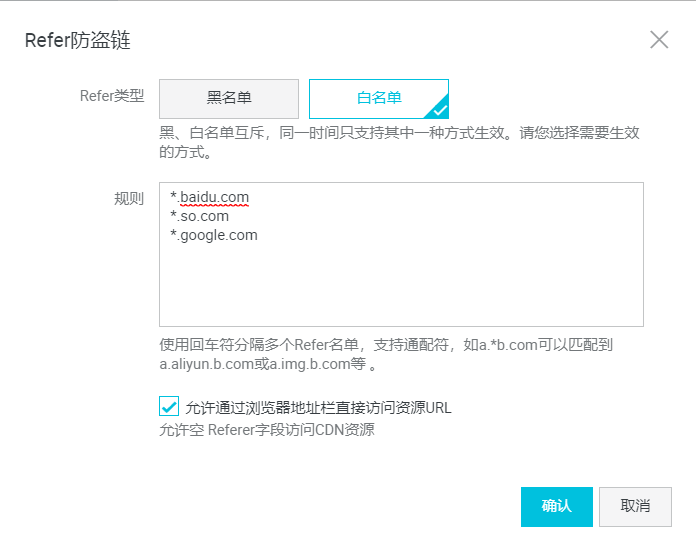Toggle the direct browser URL access checkbox

tap(169, 406)
